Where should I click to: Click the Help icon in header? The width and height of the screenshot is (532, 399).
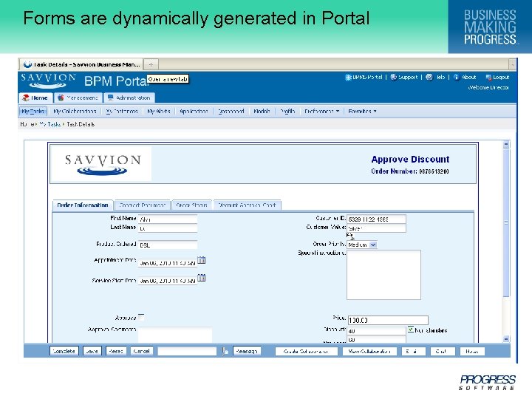pyautogui.click(x=429, y=77)
